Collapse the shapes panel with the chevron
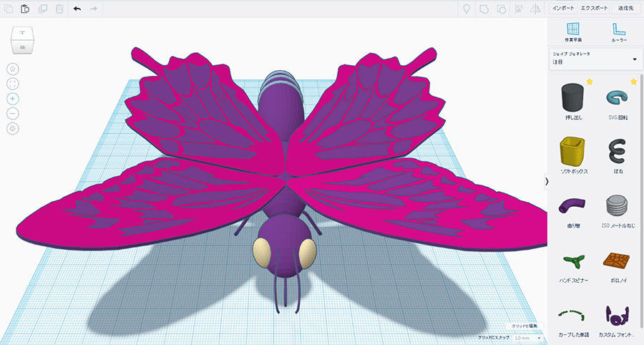The width and height of the screenshot is (644, 345). pos(547,182)
